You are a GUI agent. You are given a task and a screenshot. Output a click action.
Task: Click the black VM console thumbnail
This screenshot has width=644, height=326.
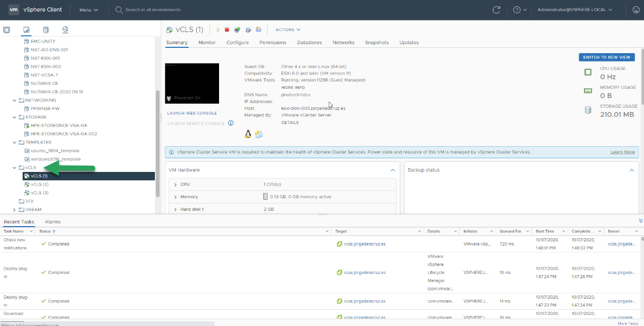[192, 83]
